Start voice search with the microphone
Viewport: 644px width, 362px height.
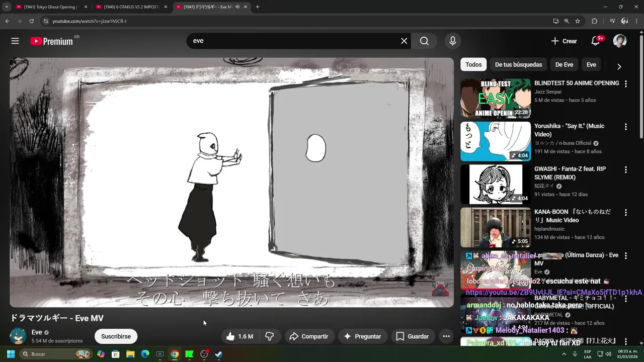(453, 41)
